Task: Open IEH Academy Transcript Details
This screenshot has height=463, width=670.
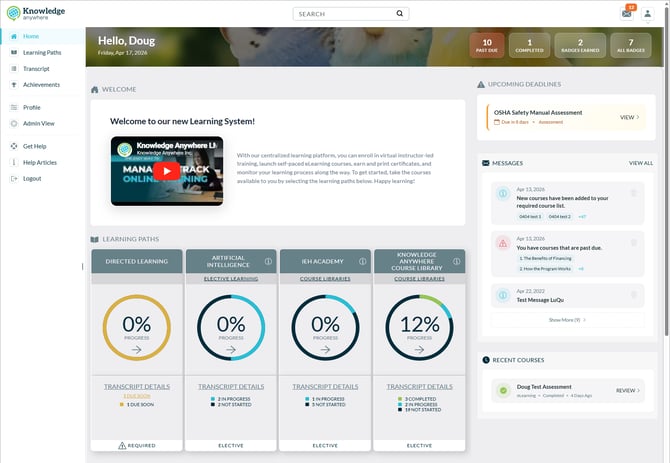Action: click(x=325, y=387)
